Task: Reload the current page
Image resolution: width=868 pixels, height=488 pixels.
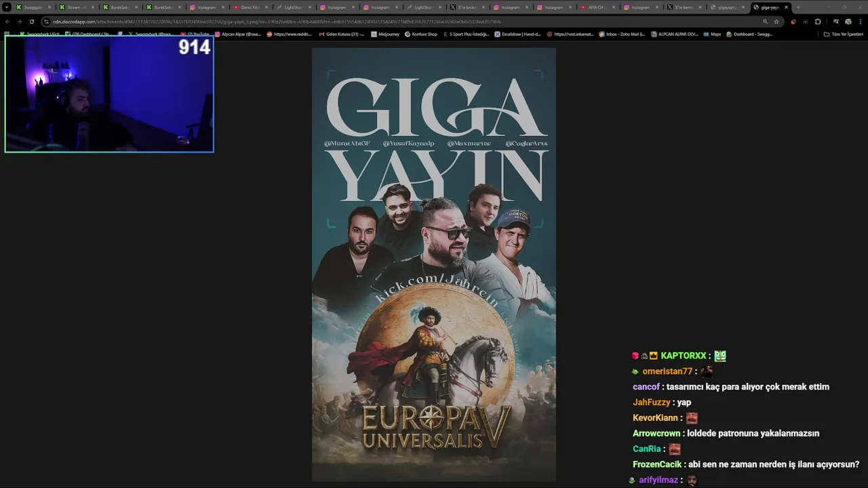Action: tap(31, 21)
